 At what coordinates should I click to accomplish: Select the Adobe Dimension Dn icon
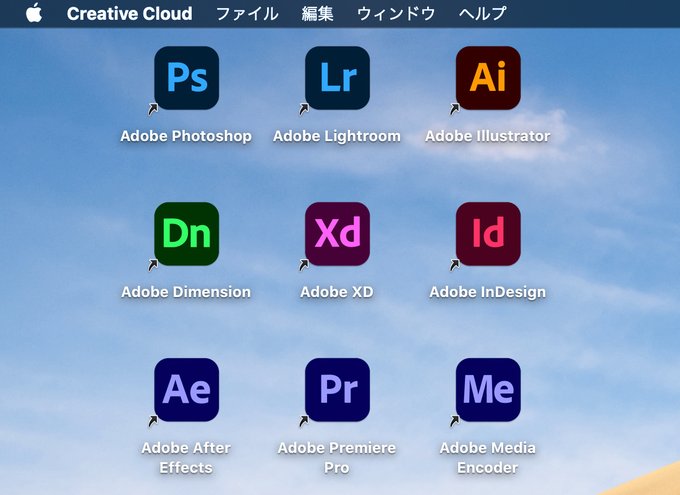click(186, 234)
